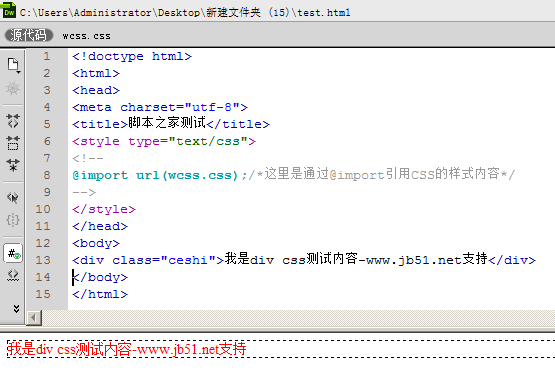Click the highlight invalid code icon
The image size is (555, 373).
pyautogui.click(x=13, y=275)
